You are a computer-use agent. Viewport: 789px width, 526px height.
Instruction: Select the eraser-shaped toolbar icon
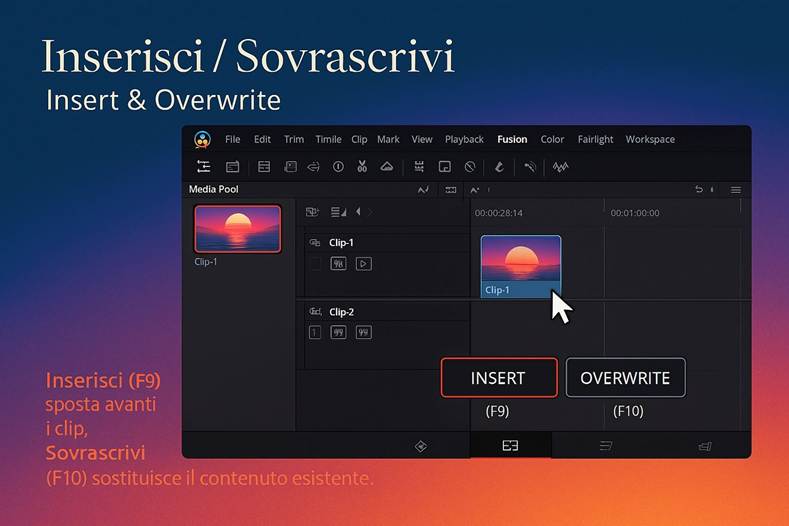click(499, 167)
